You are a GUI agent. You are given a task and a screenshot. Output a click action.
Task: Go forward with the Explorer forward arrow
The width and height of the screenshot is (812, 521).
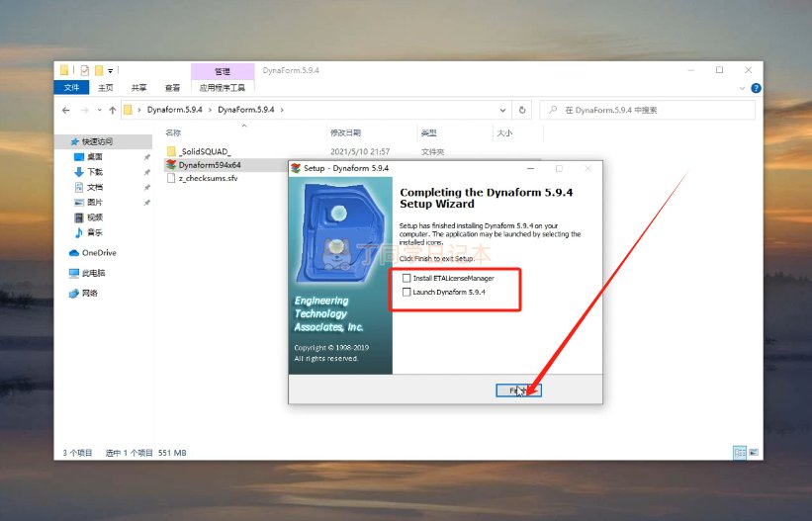click(x=84, y=110)
